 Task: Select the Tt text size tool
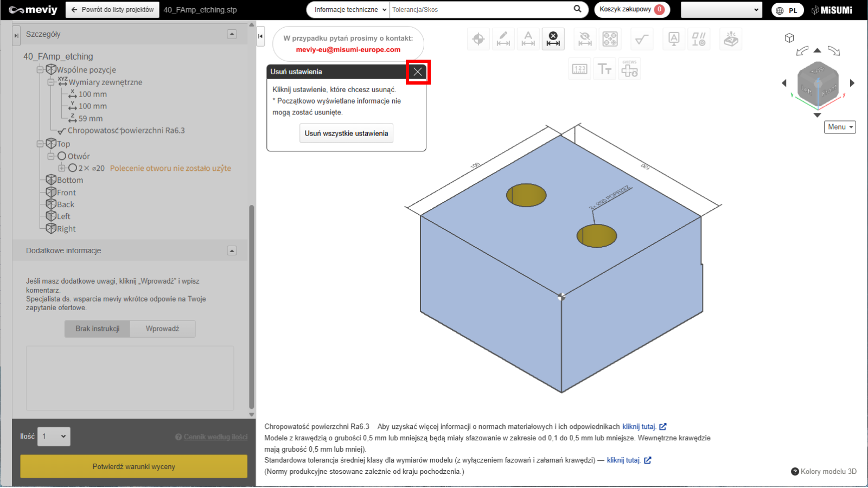[604, 69]
